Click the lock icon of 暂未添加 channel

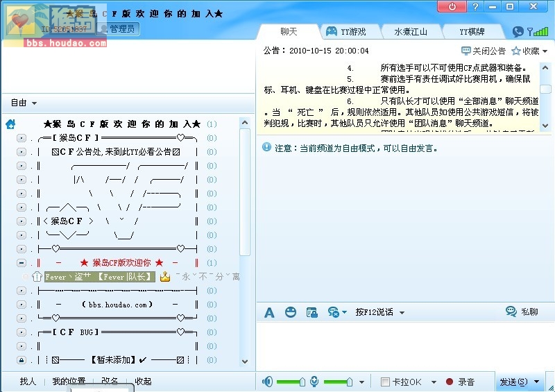click(x=22, y=360)
